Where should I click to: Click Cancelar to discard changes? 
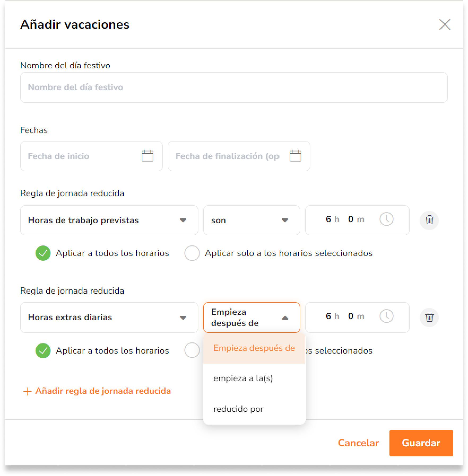point(358,443)
